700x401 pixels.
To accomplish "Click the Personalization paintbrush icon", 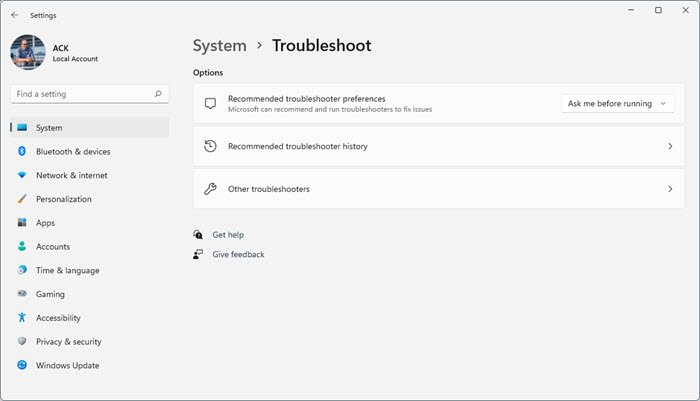I will click(21, 199).
